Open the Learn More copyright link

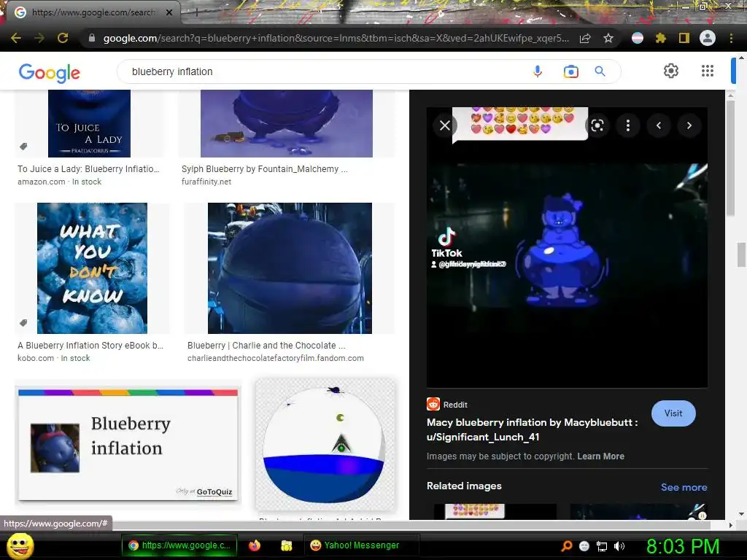pos(601,456)
